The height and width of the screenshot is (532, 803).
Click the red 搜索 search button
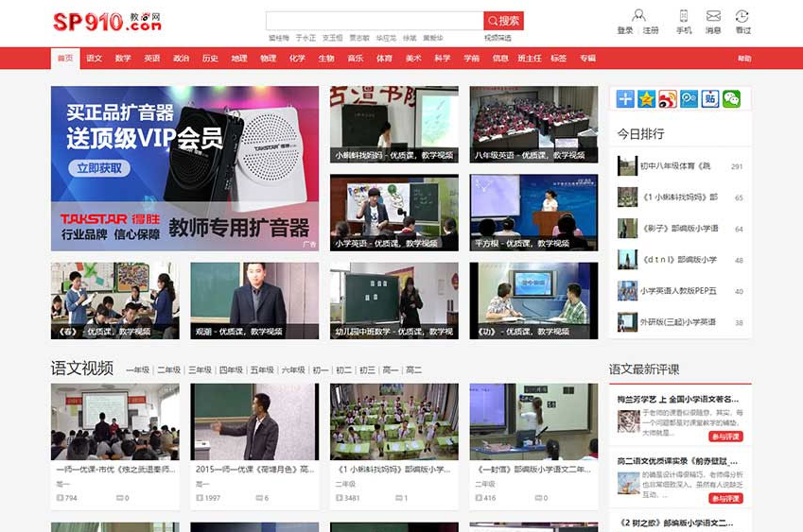pos(503,21)
